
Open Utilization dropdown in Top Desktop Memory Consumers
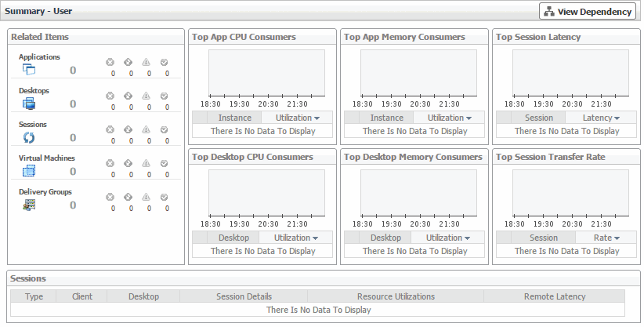tap(448, 238)
